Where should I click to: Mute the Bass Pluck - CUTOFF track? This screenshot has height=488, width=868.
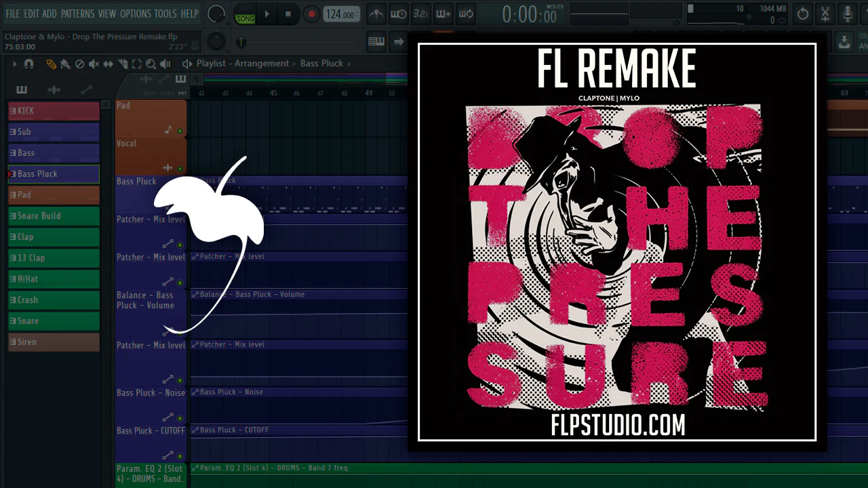click(x=180, y=455)
